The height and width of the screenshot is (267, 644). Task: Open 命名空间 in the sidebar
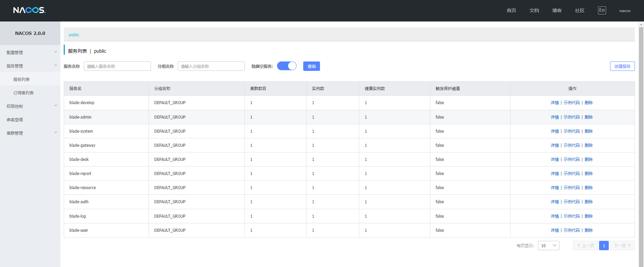point(15,120)
